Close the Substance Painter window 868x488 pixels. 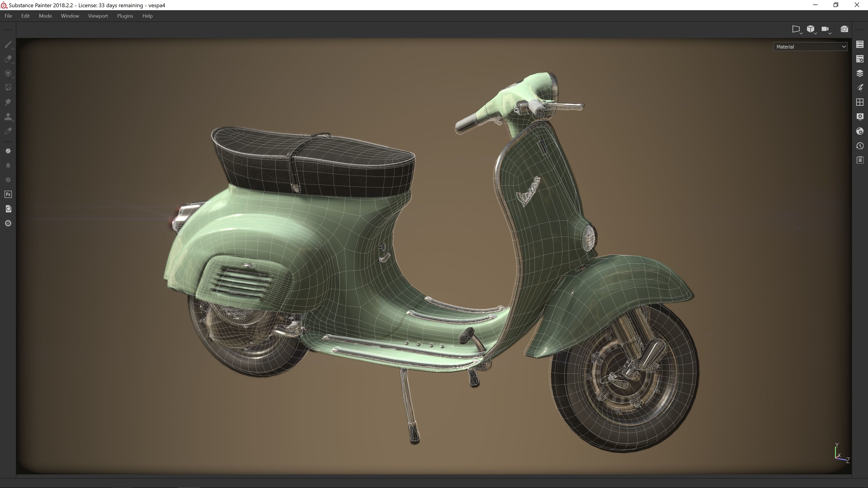coord(857,5)
